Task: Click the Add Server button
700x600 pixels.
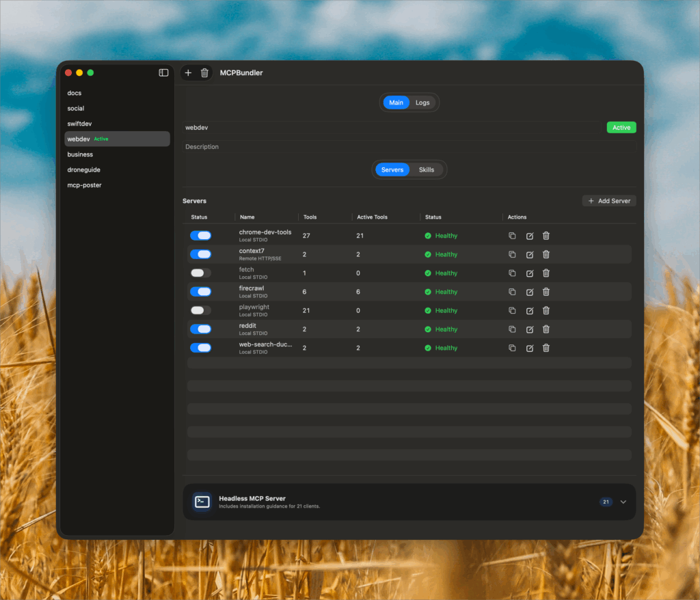Action: pyautogui.click(x=609, y=201)
